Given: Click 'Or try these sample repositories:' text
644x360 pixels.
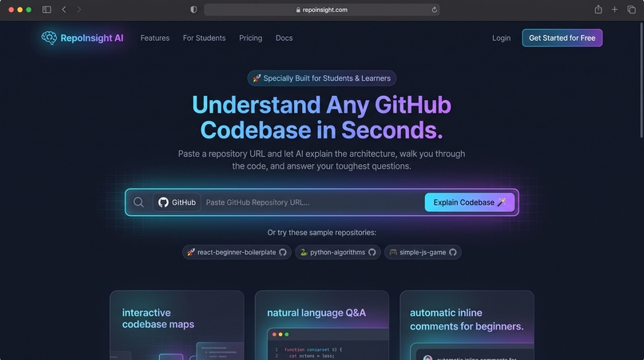Looking at the screenshot, I should point(321,233).
